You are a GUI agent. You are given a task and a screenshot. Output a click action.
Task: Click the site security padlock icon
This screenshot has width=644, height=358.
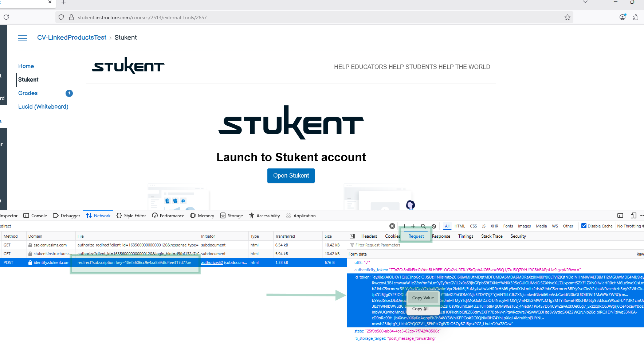coord(71,17)
